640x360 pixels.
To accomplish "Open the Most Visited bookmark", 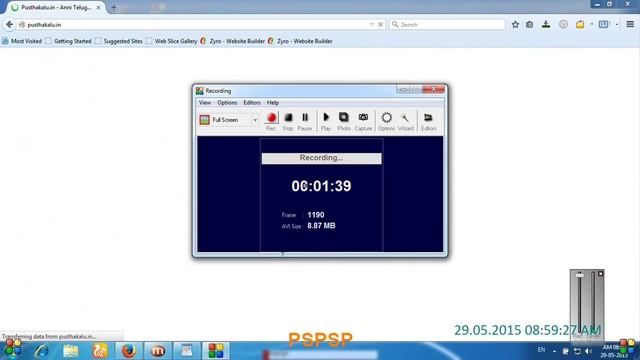I will (x=22, y=41).
